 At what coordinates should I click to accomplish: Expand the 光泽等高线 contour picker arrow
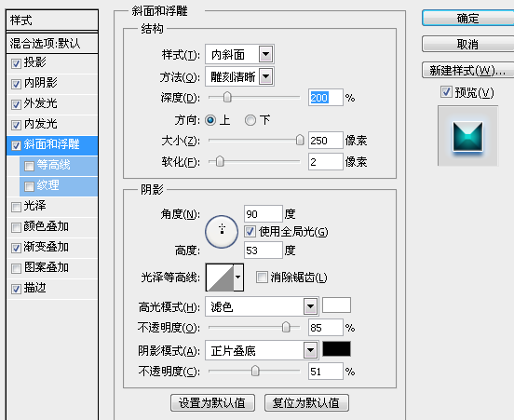pos(238,278)
